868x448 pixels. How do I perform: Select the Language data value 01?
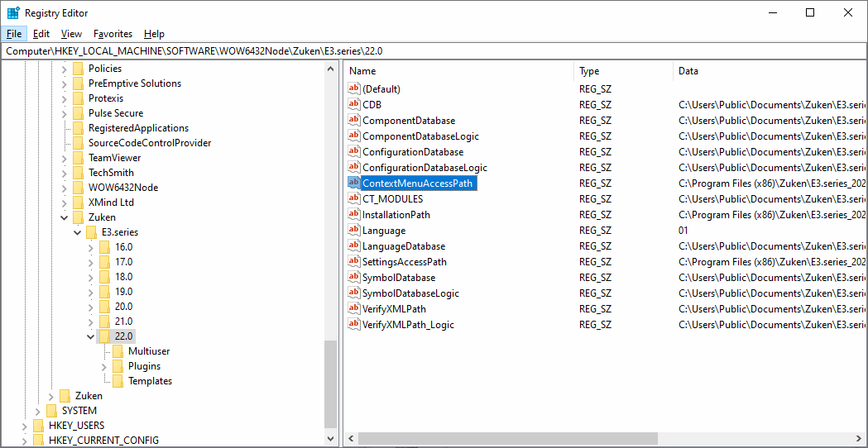[683, 230]
